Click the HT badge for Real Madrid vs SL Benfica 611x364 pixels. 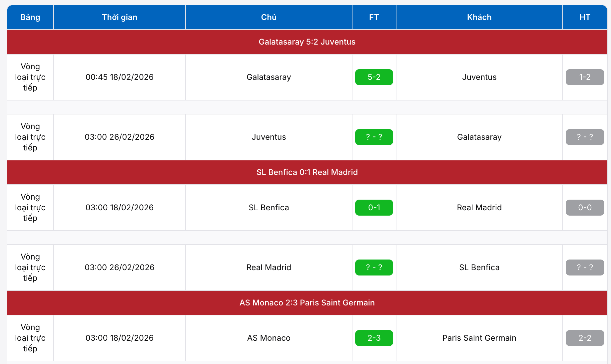[585, 268]
